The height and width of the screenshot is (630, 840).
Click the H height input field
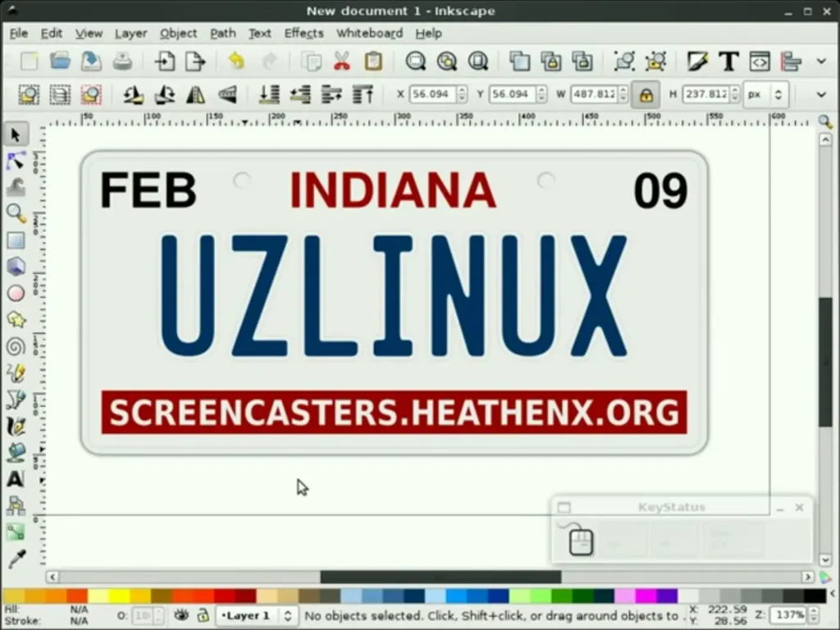coord(705,94)
